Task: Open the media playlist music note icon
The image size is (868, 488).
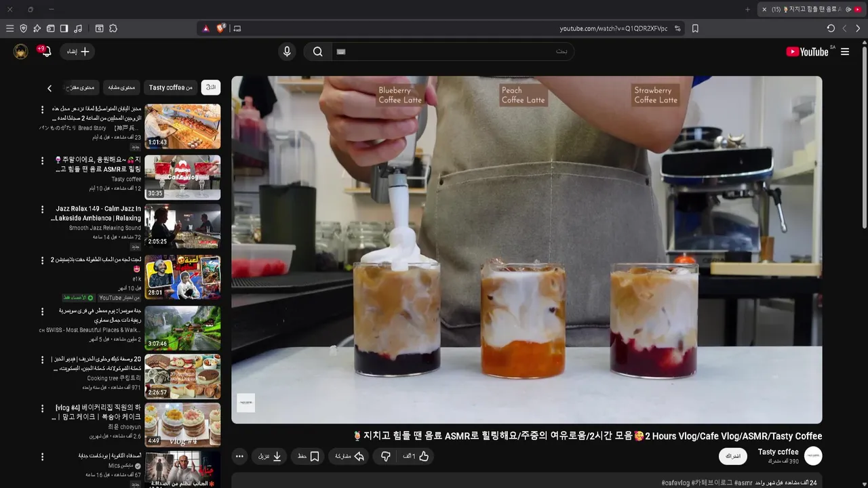Action: coord(78,28)
